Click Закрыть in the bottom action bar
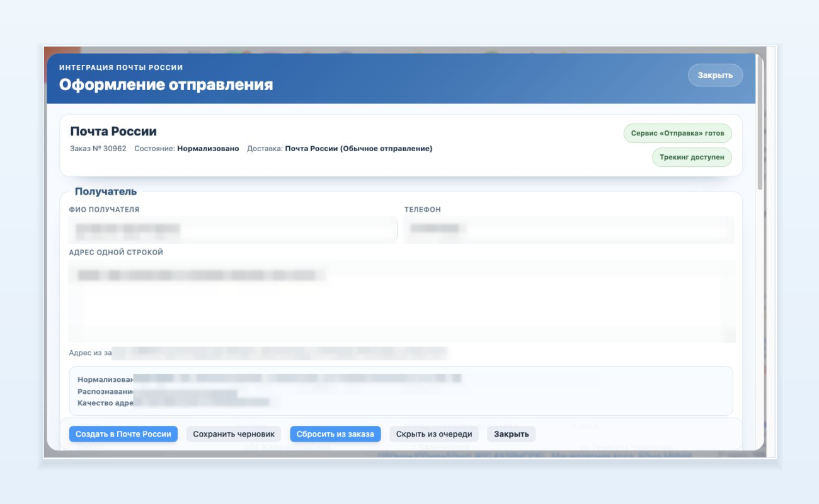819x504 pixels. [511, 434]
